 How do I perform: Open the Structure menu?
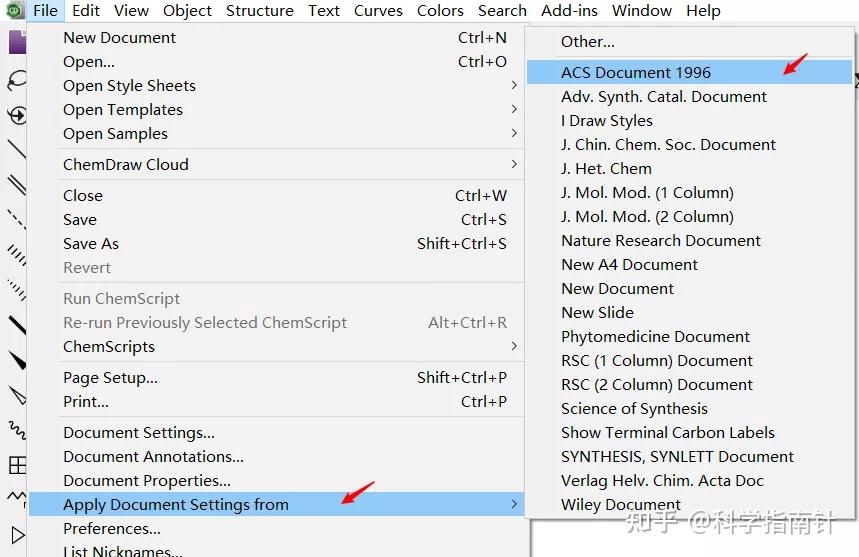coord(259,11)
